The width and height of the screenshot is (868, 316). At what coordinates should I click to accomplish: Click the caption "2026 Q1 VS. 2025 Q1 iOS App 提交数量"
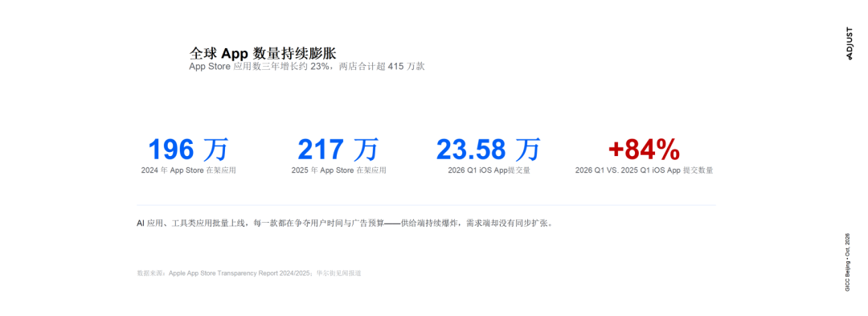click(644, 170)
